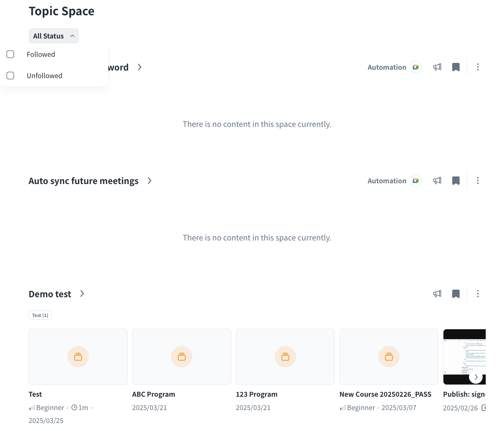Open the Auto sync future meetings title
Image resolution: width=504 pixels, height=431 pixels.
pos(83,181)
